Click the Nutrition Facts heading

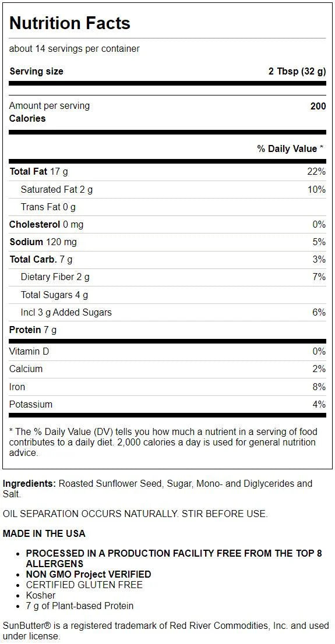coord(69,23)
